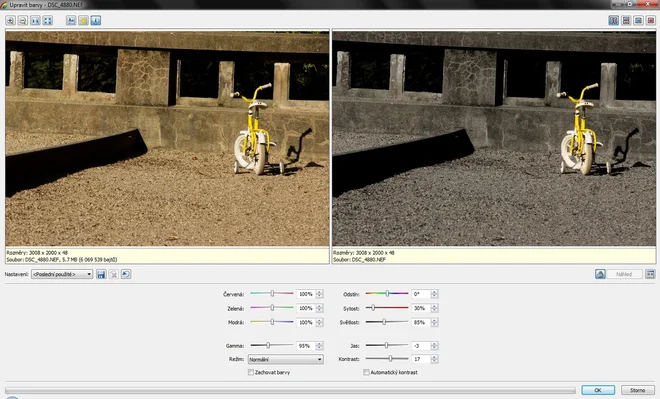Click the OK button
This screenshot has width=660, height=399.
(x=598, y=390)
